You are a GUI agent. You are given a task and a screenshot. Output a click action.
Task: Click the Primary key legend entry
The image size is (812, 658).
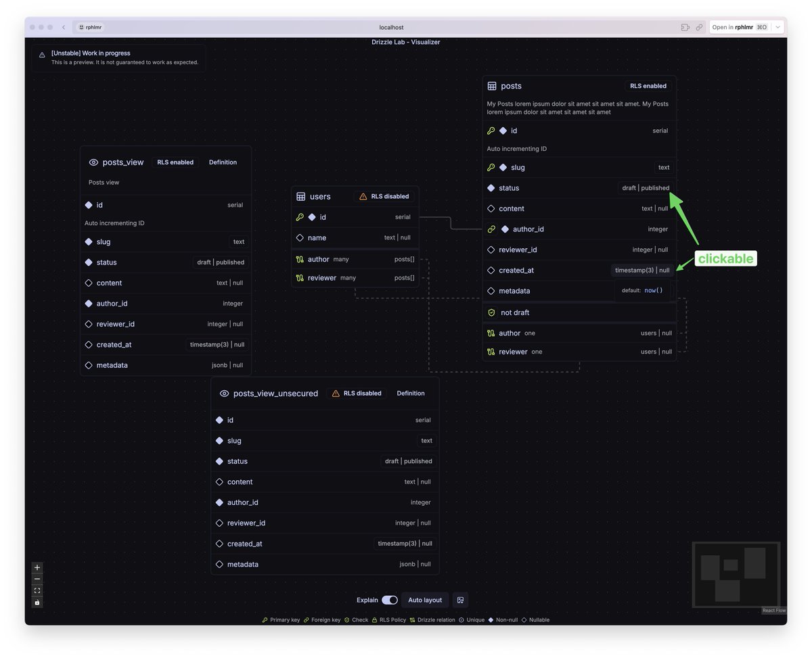281,620
